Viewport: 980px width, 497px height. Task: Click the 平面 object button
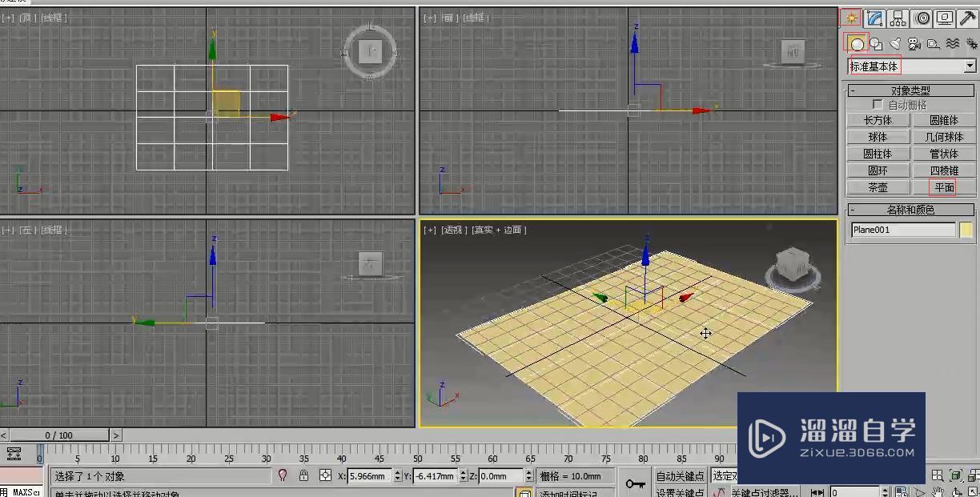coord(944,187)
